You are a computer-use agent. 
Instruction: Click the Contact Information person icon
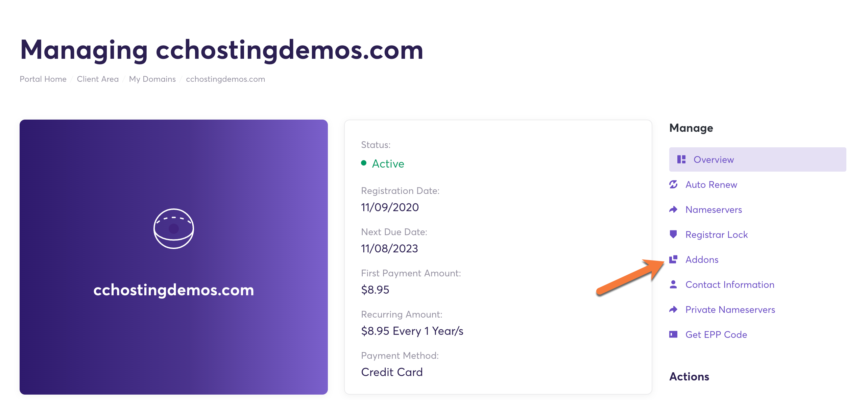click(x=673, y=284)
